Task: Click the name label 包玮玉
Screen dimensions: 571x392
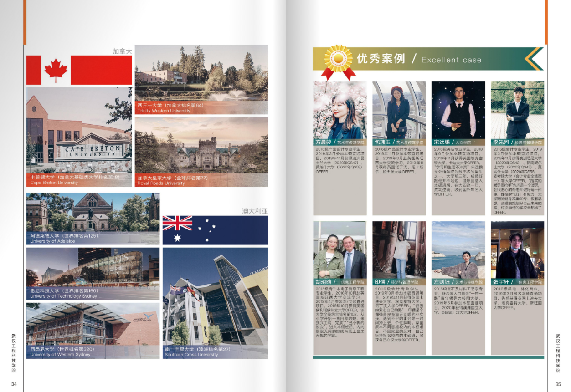Action: coord(383,142)
